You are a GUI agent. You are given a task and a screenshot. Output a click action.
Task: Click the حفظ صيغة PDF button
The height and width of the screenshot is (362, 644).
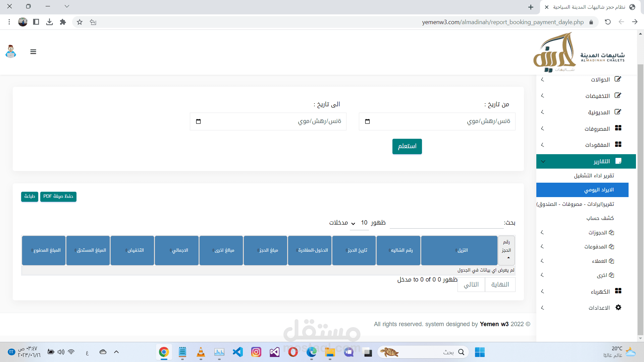[58, 196]
